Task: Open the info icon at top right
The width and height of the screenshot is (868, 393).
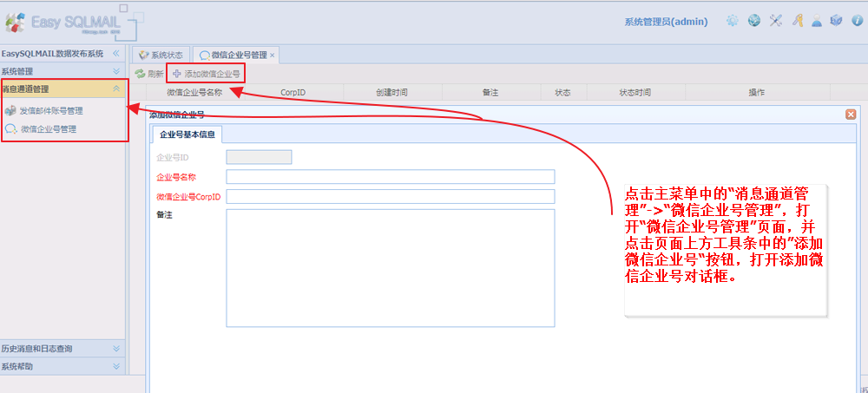Action: 857,21
